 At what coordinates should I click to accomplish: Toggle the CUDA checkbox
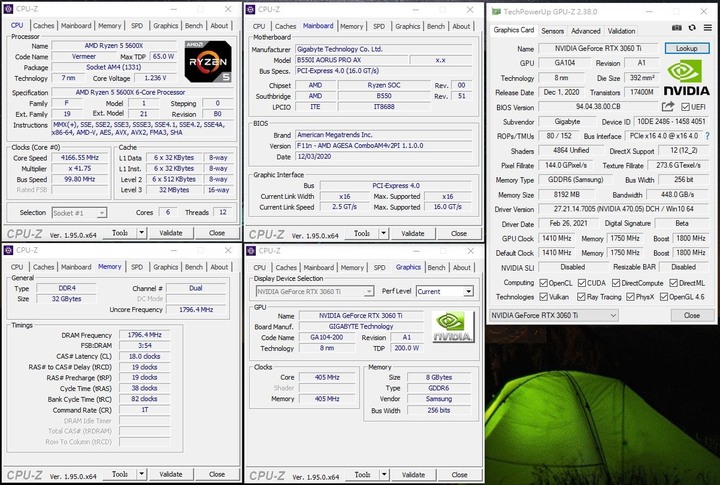[x=582, y=283]
